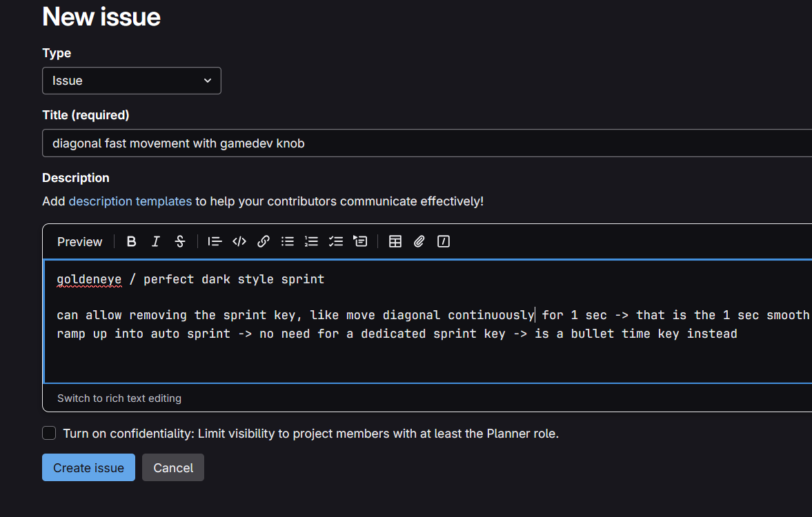Insert a numbered list
This screenshot has width=812, height=517.
tap(312, 241)
